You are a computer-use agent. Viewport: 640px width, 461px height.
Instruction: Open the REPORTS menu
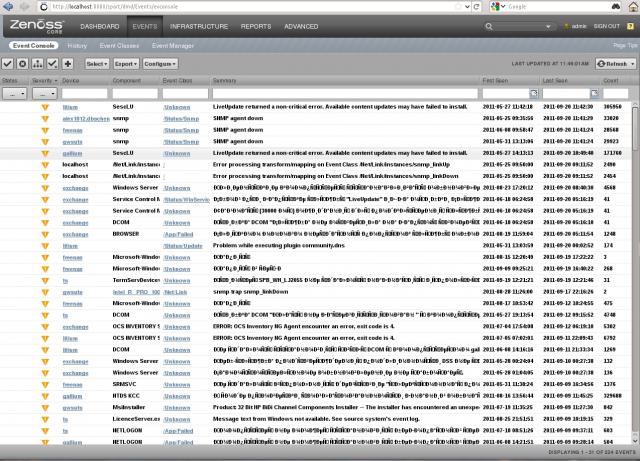click(x=256, y=27)
